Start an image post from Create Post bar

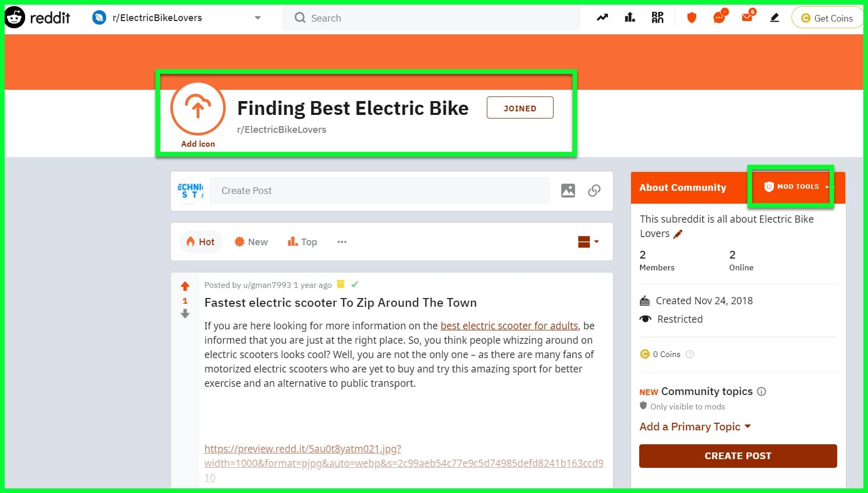[x=568, y=190]
